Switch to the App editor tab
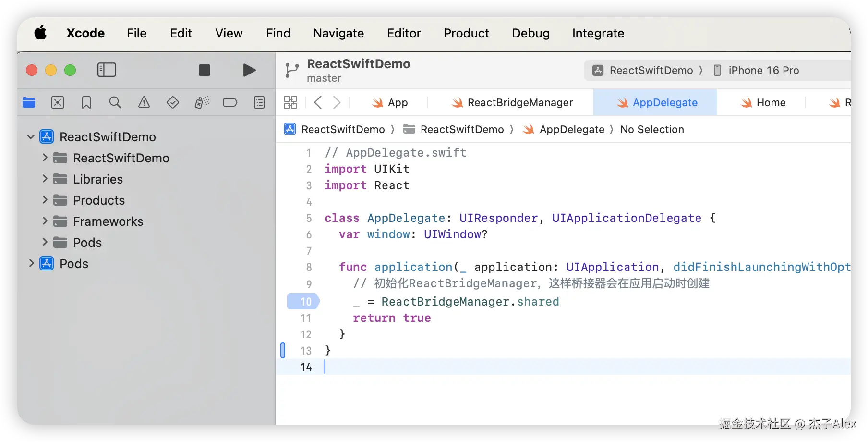This screenshot has height=442, width=868. [390, 102]
